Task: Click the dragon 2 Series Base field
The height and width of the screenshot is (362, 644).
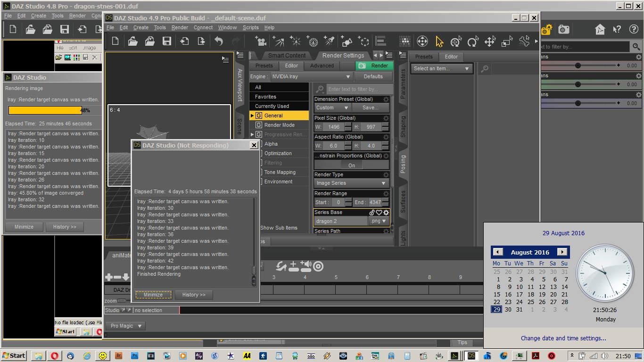Action: (340, 221)
